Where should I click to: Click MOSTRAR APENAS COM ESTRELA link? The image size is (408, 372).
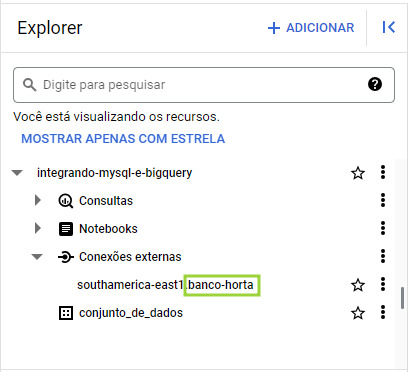point(123,139)
